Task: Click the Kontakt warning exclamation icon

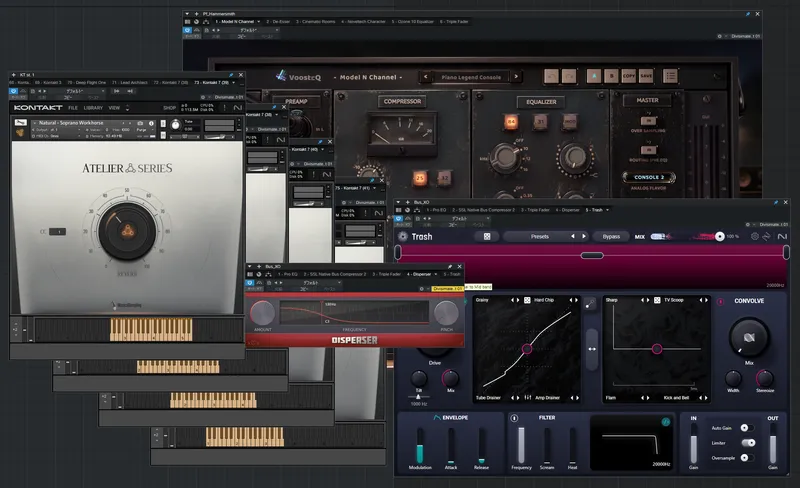Action: [x=224, y=108]
